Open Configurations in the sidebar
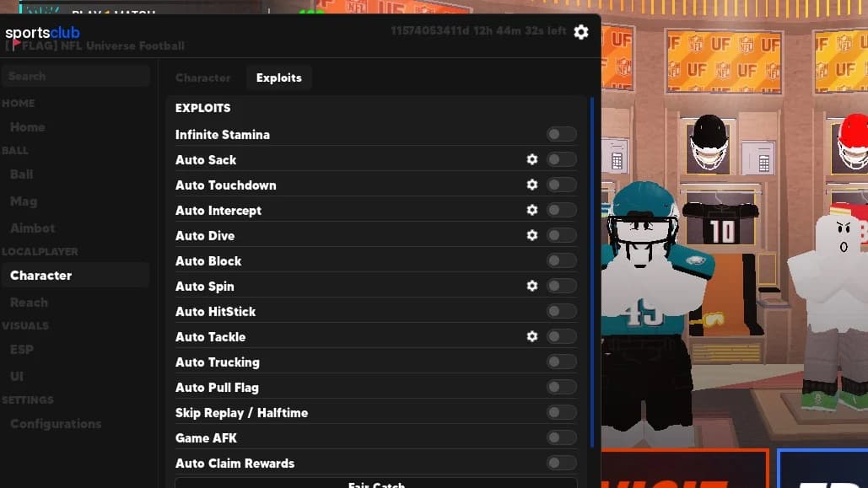 [56, 424]
